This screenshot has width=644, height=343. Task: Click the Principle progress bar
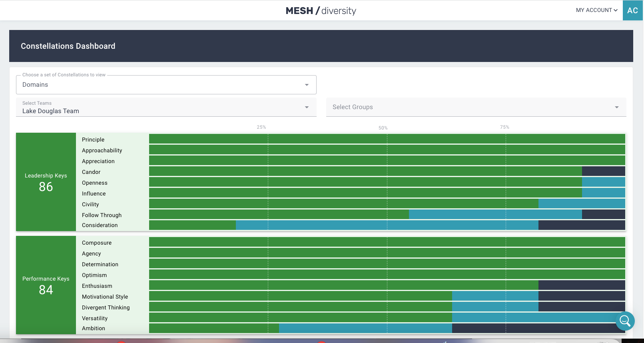point(387,139)
